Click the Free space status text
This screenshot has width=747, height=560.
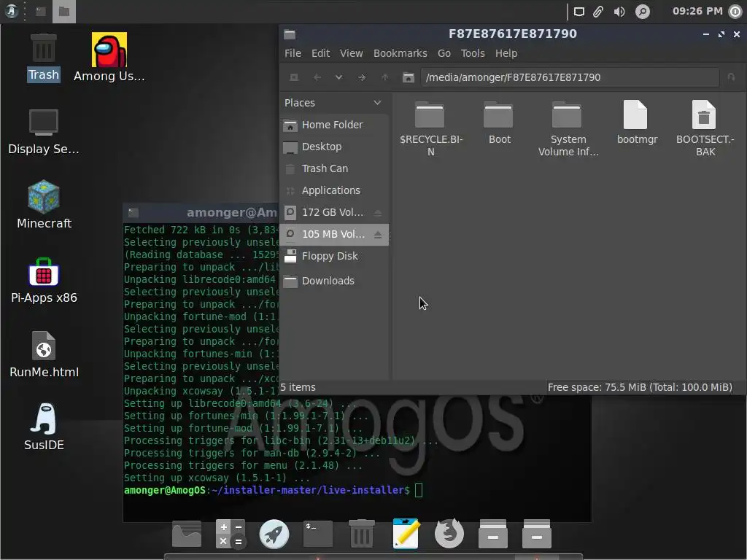coord(640,387)
